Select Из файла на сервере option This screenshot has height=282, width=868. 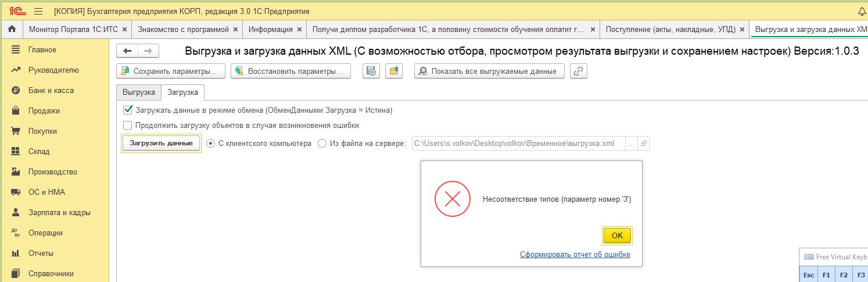tap(322, 143)
